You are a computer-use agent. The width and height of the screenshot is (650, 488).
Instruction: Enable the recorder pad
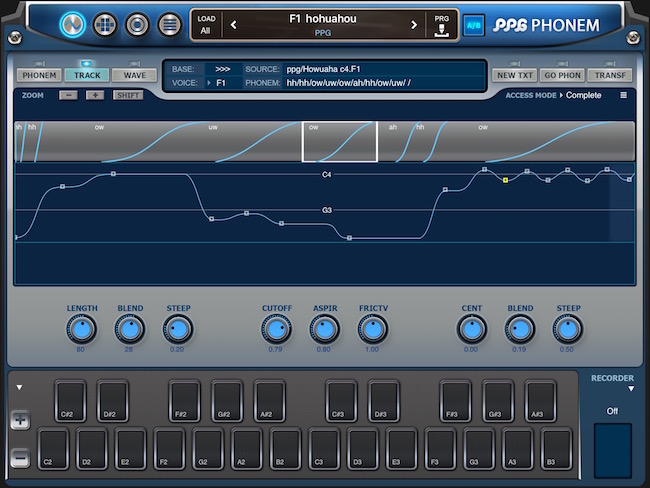pyautogui.click(x=613, y=450)
